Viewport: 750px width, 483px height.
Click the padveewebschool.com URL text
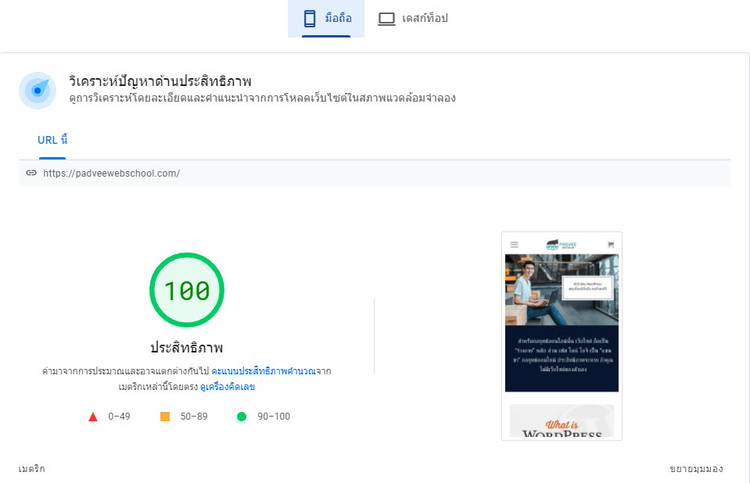click(111, 173)
